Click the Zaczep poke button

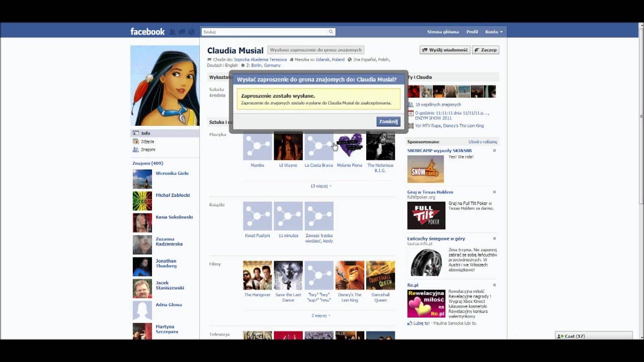click(x=486, y=50)
